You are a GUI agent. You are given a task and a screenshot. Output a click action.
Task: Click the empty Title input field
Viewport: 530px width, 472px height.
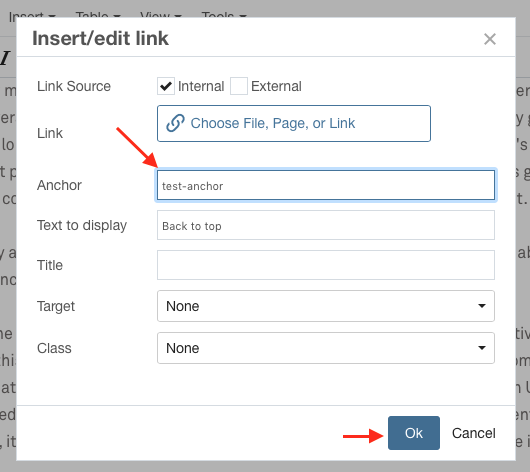point(326,265)
